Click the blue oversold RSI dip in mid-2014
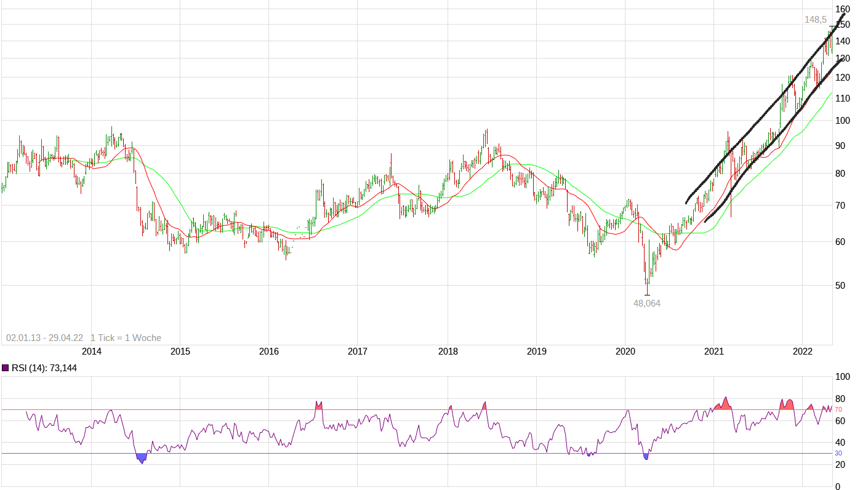 pyautogui.click(x=142, y=458)
